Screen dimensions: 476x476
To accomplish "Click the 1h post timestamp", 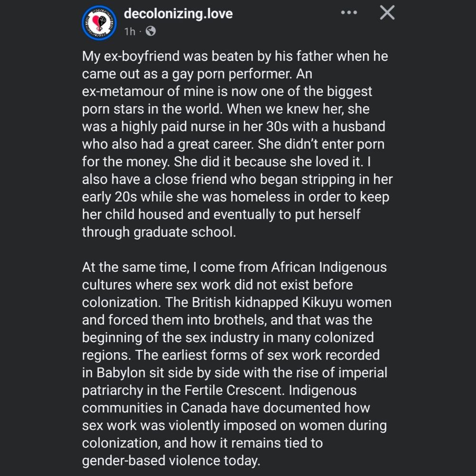I will (129, 31).
